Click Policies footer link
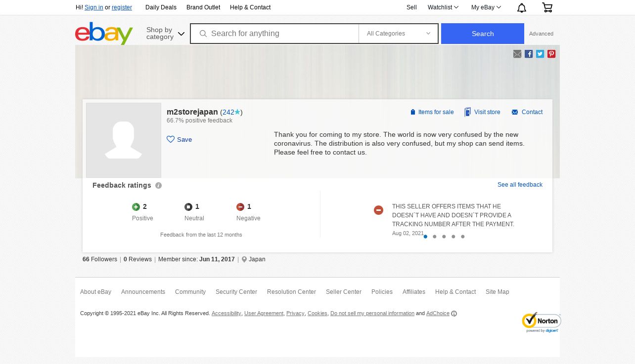Screen dimensions: 635x364 click(x=382, y=292)
